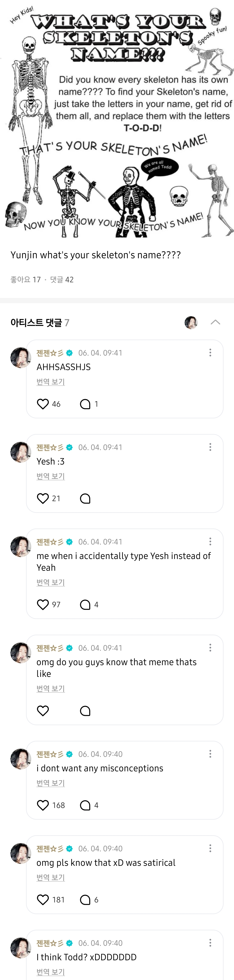Tap reply bubble on "xD was satirical" comment

[85, 899]
